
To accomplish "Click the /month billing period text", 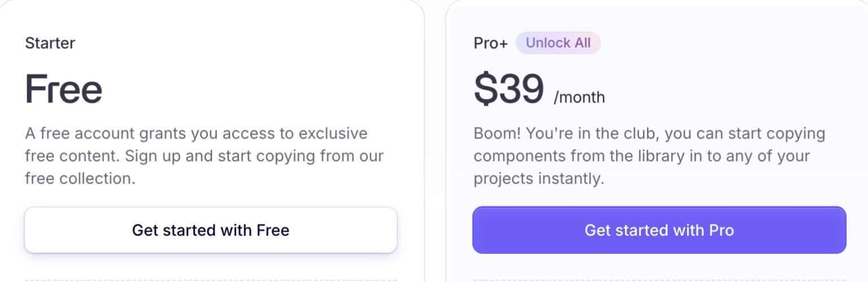I will (579, 98).
